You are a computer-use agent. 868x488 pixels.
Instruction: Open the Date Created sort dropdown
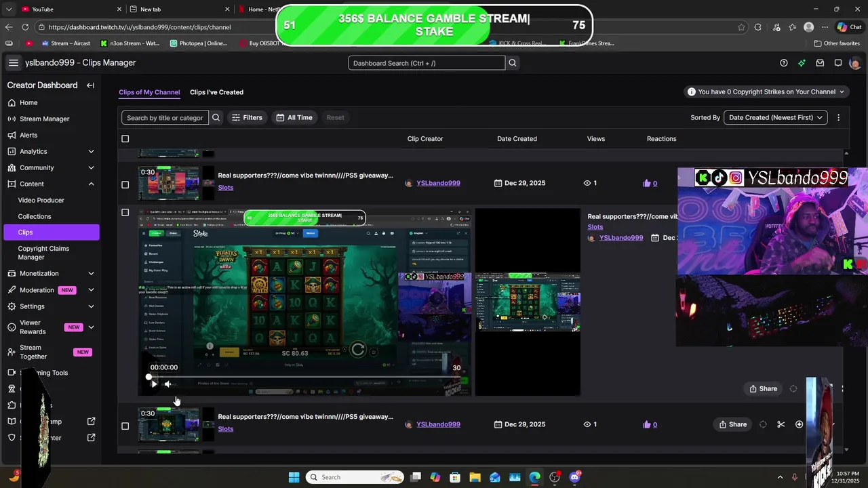tap(776, 117)
